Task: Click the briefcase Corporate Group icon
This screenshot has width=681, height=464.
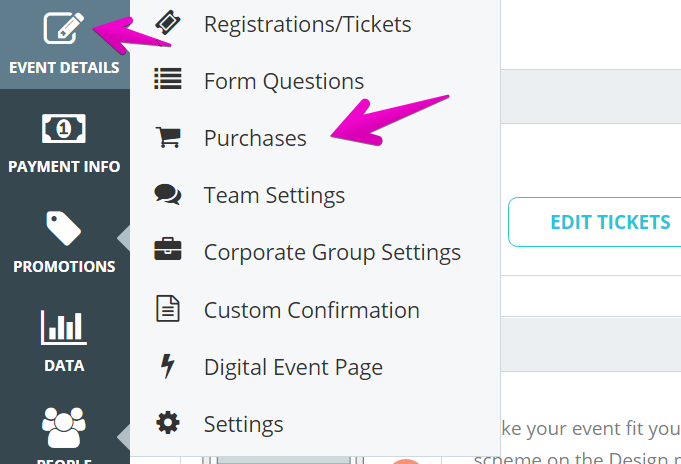Action: [x=168, y=249]
